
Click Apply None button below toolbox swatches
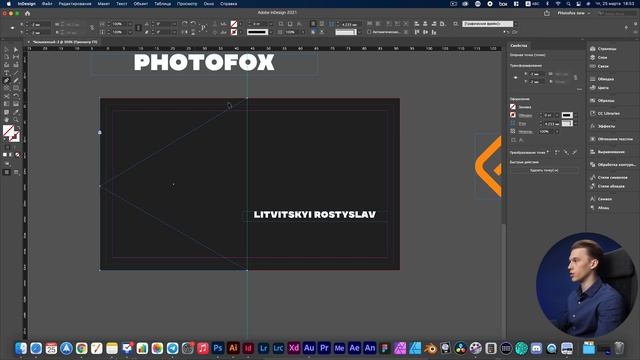point(17,155)
